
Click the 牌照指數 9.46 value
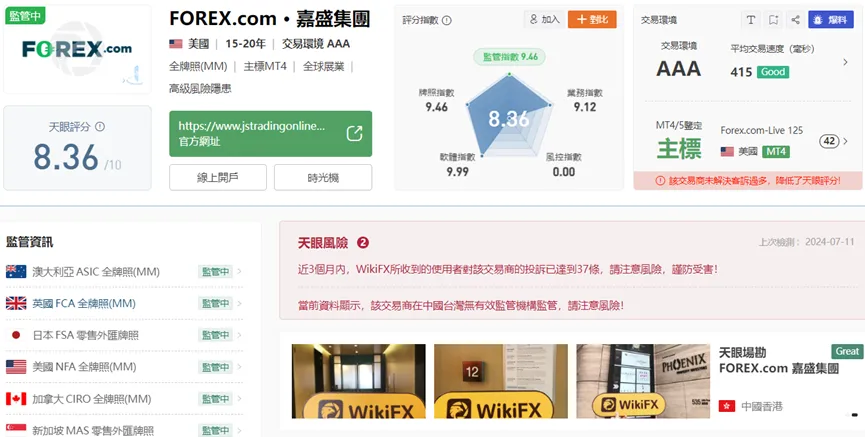(x=436, y=107)
